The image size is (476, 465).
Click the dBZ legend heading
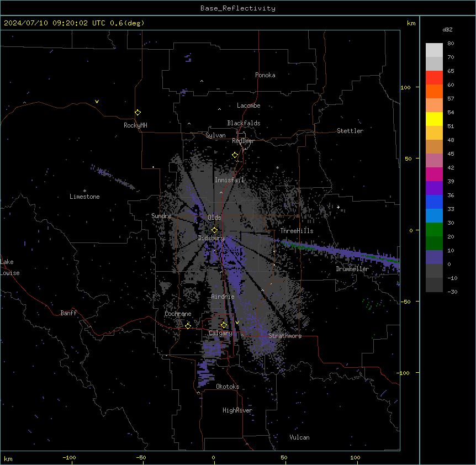(x=447, y=30)
